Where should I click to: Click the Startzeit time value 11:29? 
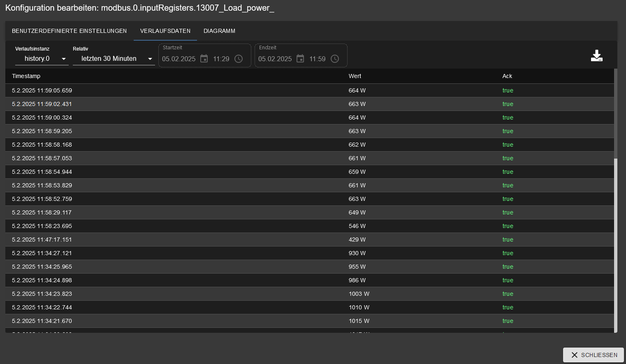pos(221,59)
